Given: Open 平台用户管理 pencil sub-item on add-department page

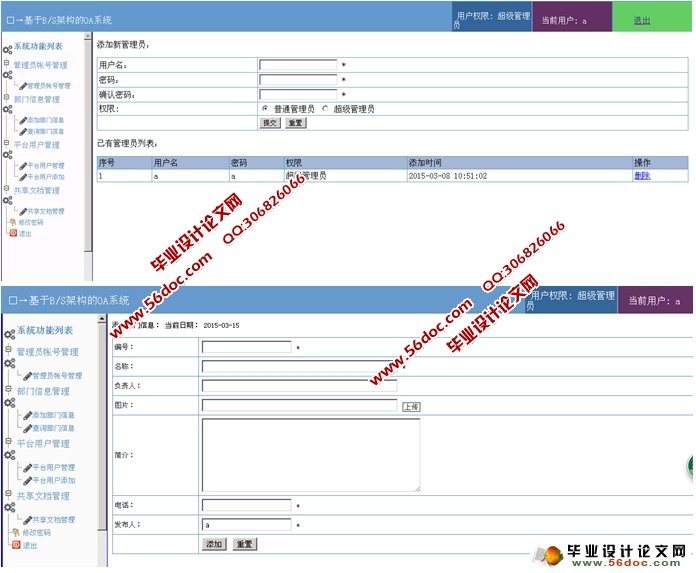Looking at the screenshot, I should tap(49, 468).
